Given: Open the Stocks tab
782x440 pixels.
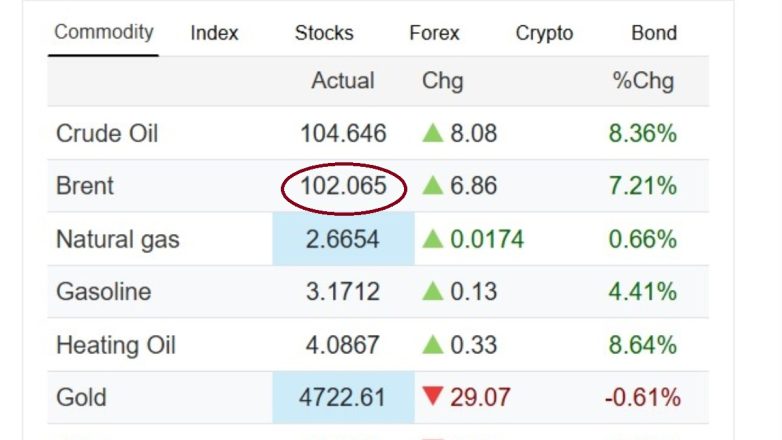Looking at the screenshot, I should click(324, 33).
